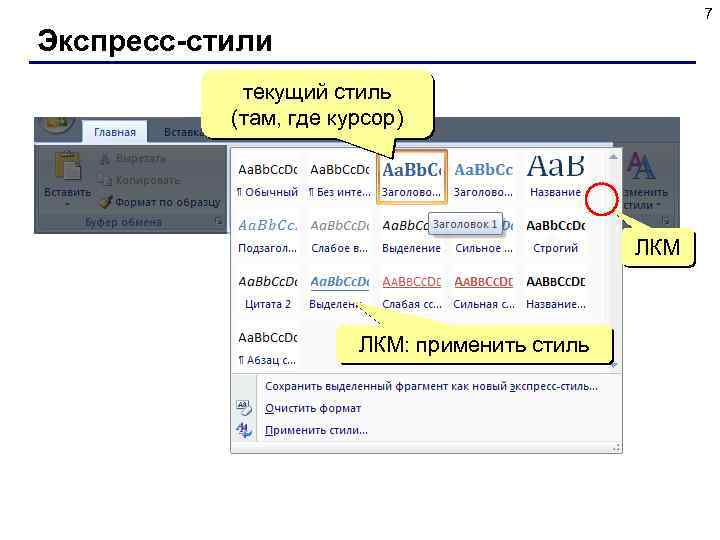This screenshot has width=720, height=540.
Task: Open the Change Styles AA icon
Action: coord(641,166)
